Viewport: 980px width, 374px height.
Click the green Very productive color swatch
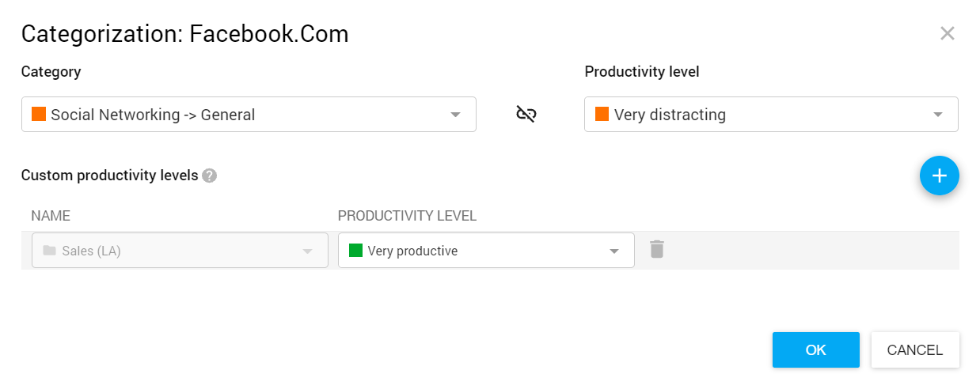(355, 251)
